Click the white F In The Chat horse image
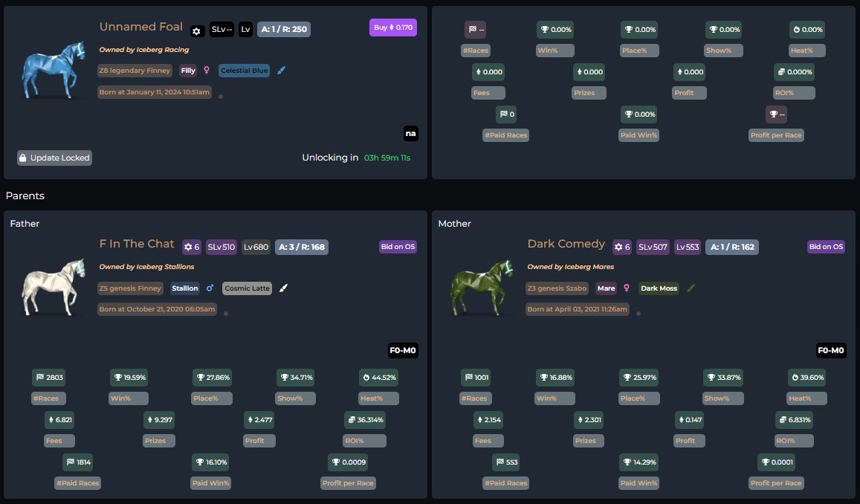Viewport: 860px width, 504px height. coord(54,287)
